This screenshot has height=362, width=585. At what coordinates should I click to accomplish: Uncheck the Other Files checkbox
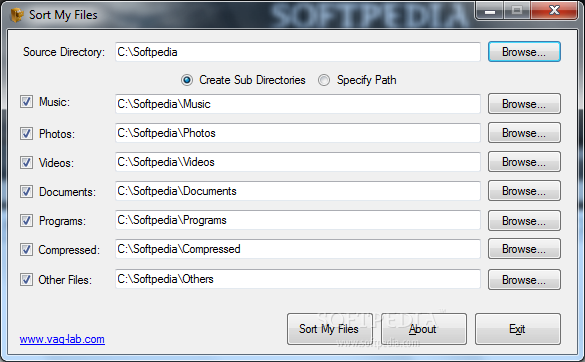pos(26,279)
